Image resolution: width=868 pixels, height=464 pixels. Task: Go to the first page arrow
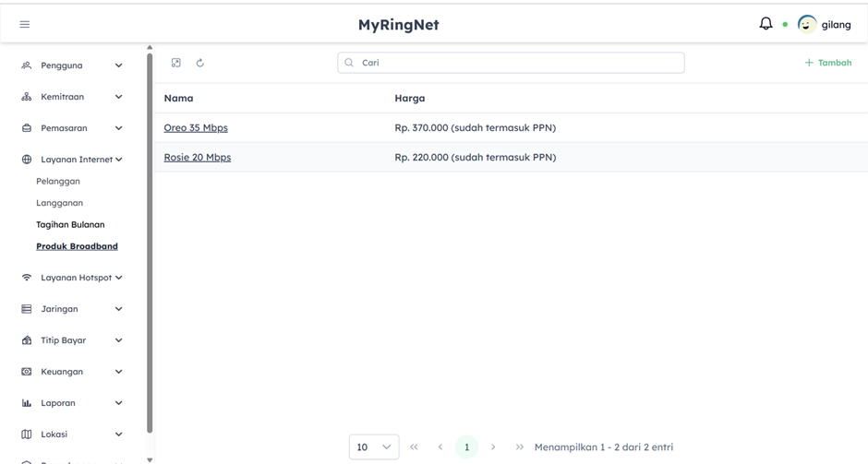click(414, 447)
